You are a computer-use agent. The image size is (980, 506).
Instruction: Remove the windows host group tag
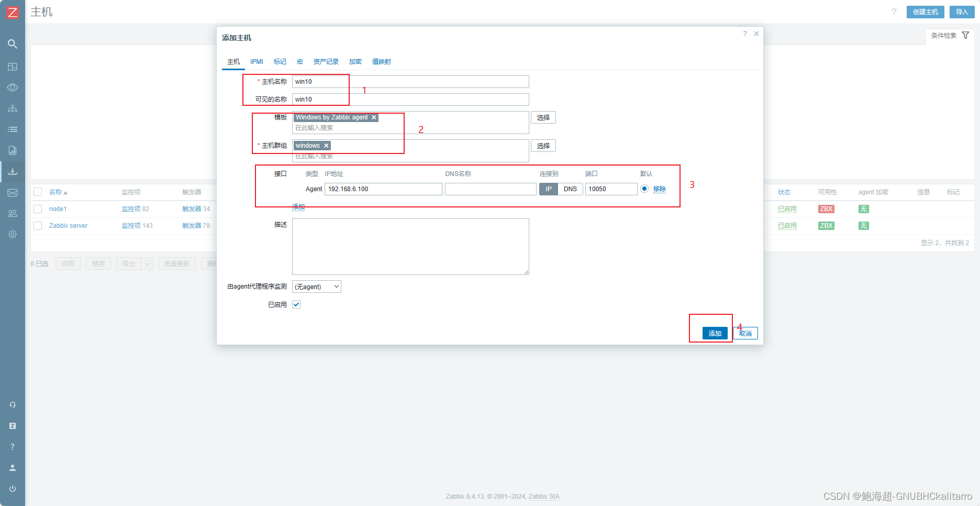click(x=326, y=146)
